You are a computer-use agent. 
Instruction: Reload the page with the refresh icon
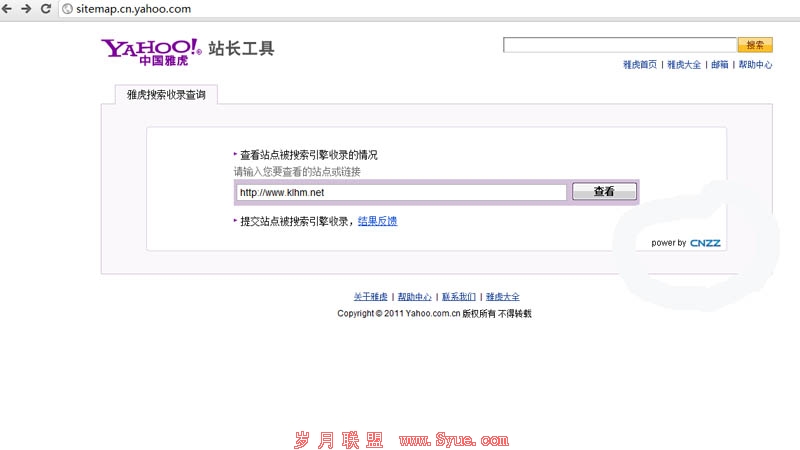click(46, 8)
